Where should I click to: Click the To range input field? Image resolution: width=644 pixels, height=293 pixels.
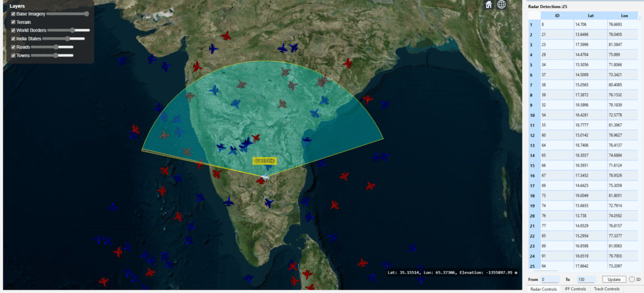pos(584,279)
